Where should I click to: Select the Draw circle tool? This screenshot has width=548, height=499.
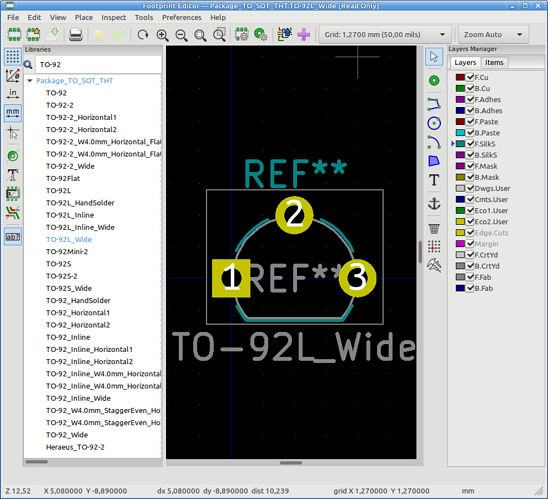434,123
